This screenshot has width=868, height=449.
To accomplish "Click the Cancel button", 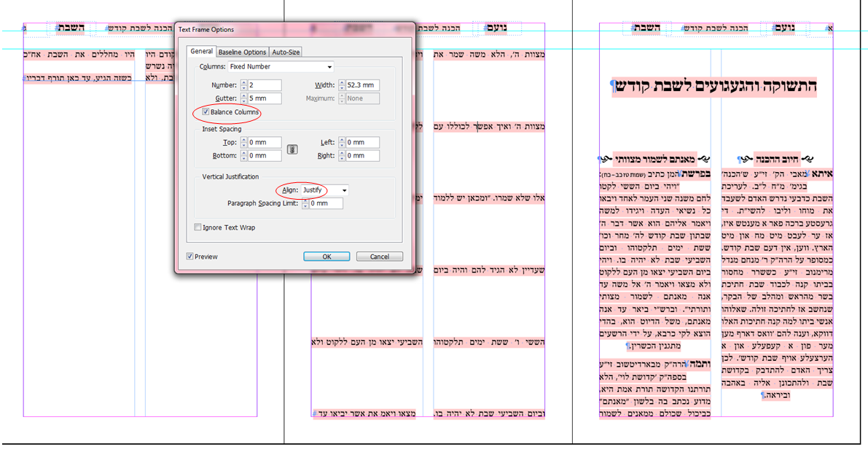I will coord(379,257).
